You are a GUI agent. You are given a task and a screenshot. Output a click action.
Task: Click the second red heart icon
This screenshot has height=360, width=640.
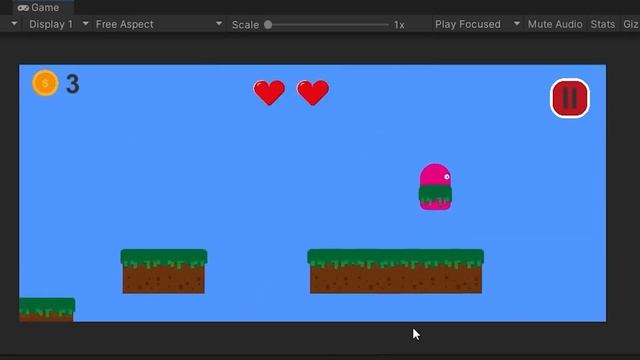(313, 93)
